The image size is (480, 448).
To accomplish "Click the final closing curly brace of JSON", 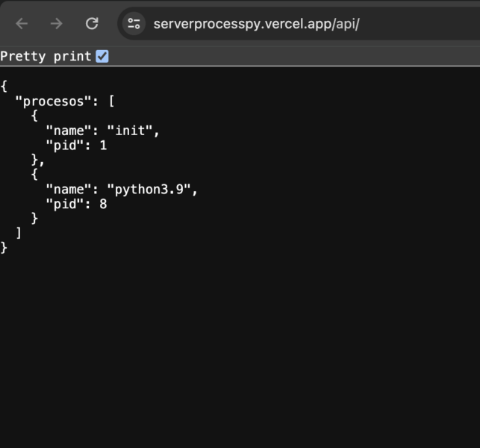I will point(4,248).
